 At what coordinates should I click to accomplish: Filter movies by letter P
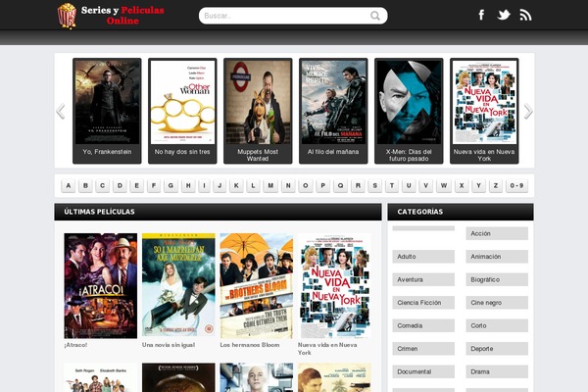[x=322, y=185]
